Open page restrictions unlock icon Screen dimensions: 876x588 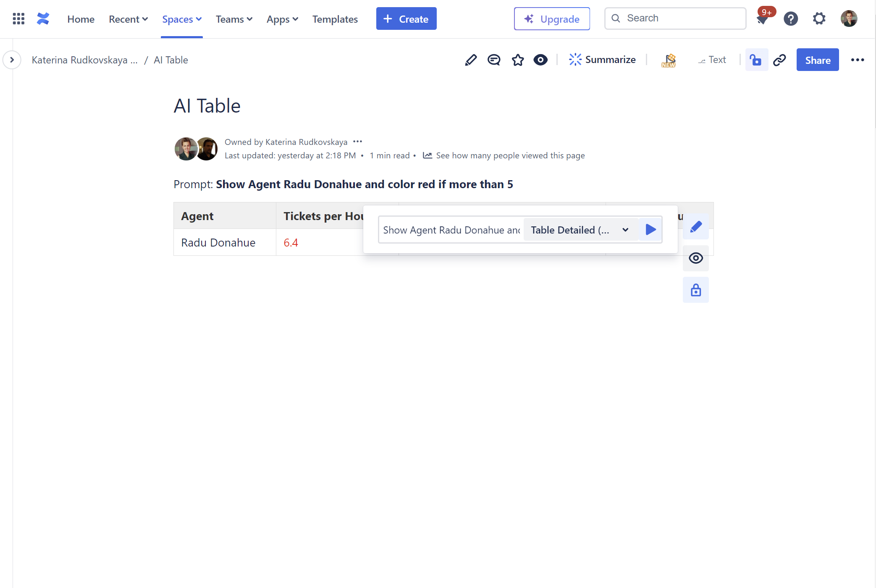point(756,60)
